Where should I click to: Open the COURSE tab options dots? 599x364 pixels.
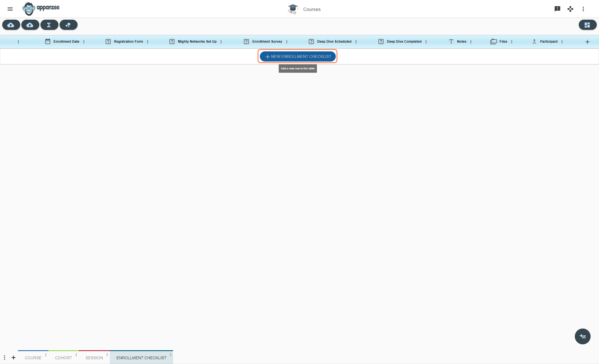(x=46, y=355)
